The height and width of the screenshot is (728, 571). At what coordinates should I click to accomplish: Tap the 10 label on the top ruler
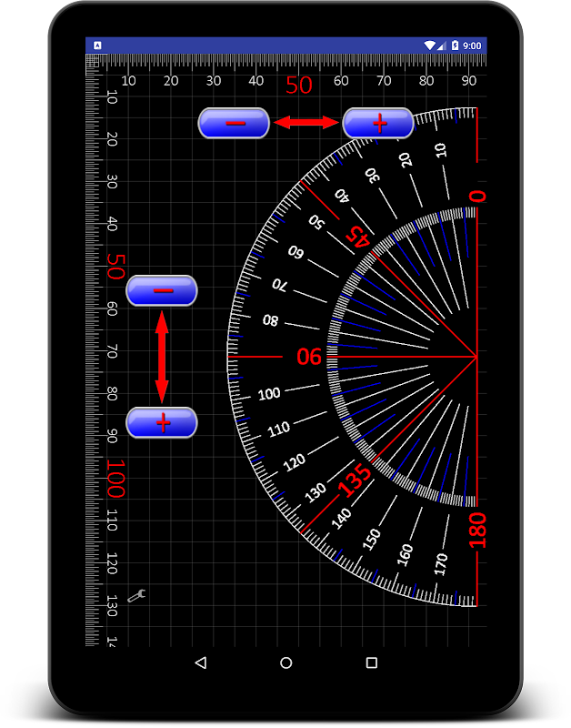128,81
